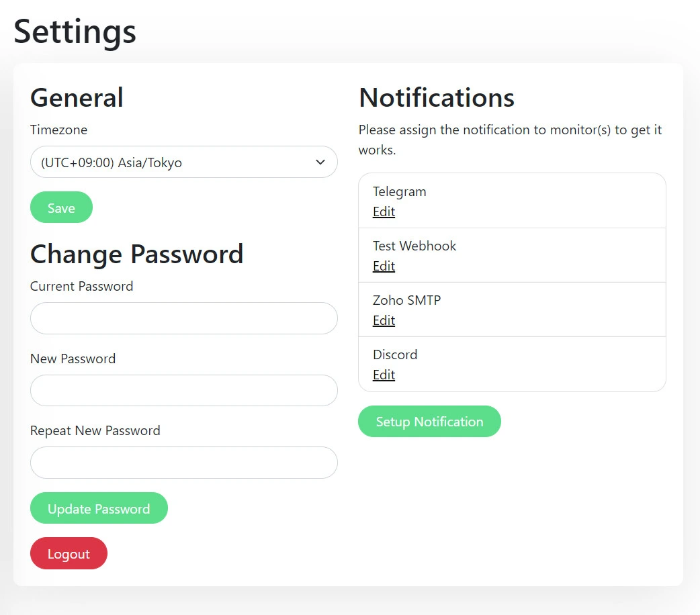Select the Test Webhook notification entry
This screenshot has height=615, width=700.
click(x=414, y=246)
